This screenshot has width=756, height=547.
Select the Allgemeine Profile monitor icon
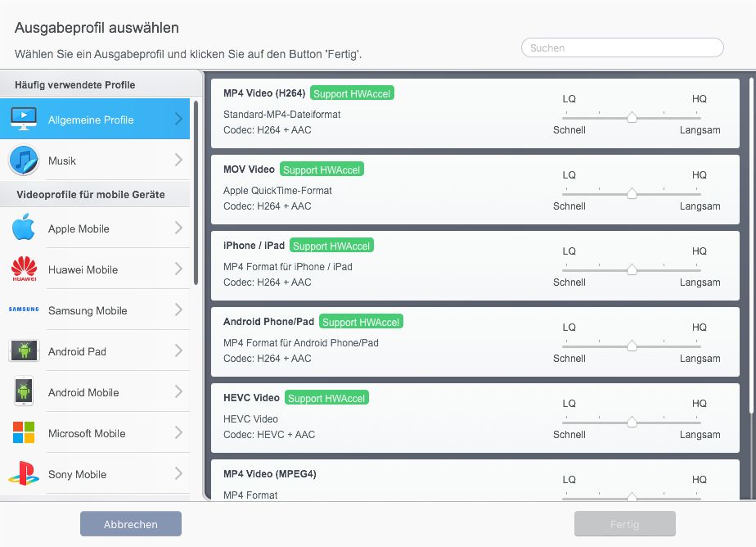tap(24, 119)
